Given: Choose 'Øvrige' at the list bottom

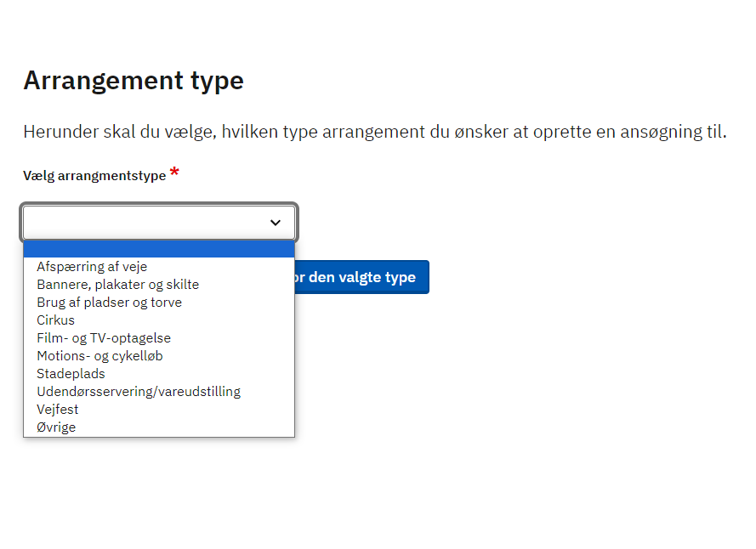Looking at the screenshot, I should [56, 427].
